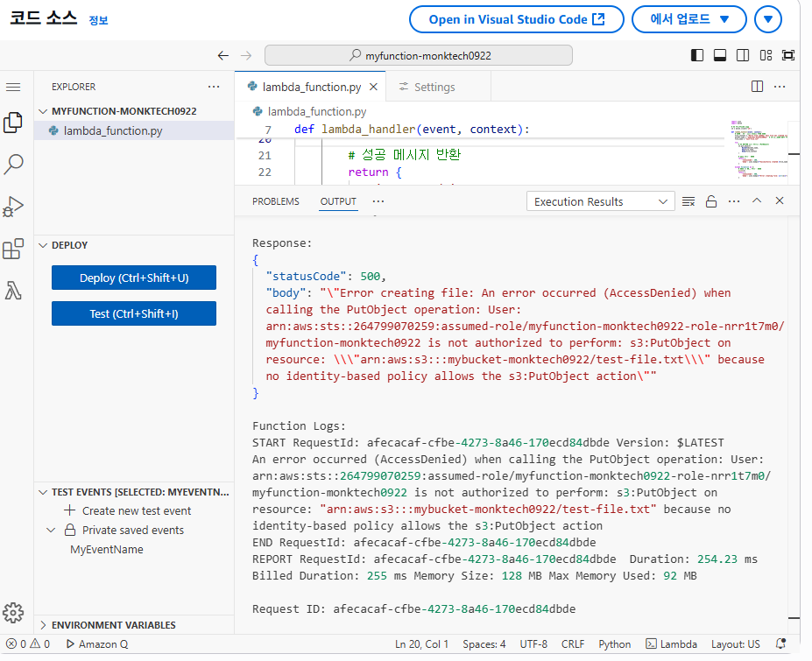Collapse the TEST EVENTS section
The width and height of the screenshot is (812, 661).
point(44,492)
